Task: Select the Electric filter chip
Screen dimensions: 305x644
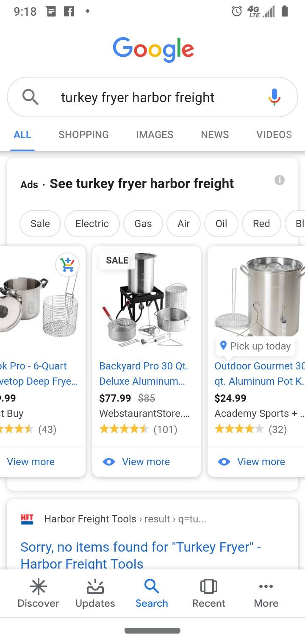Action: point(92,224)
